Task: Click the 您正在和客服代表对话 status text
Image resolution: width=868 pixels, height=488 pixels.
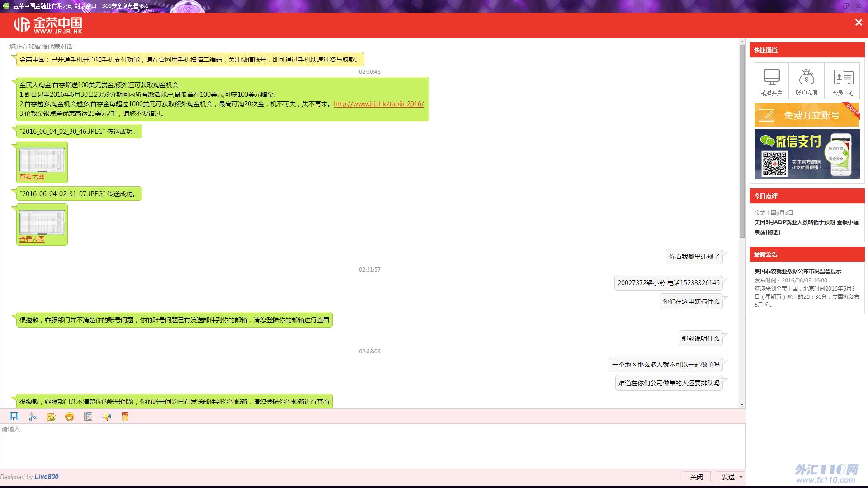Action: click(41, 47)
